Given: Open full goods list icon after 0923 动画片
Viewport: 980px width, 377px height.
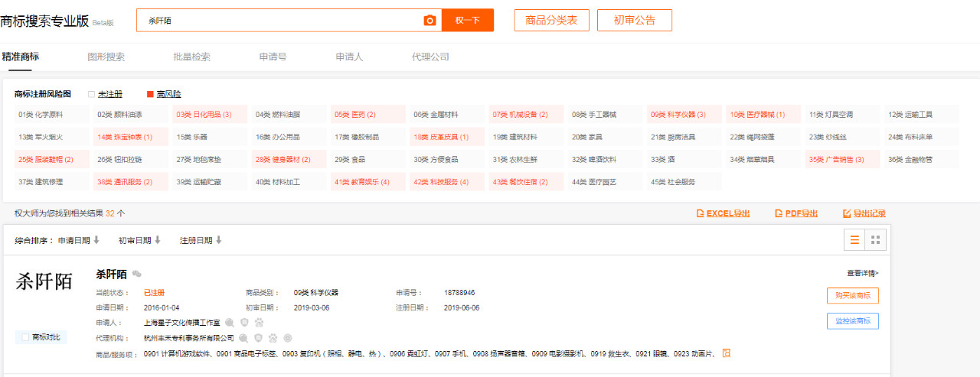Looking at the screenshot, I should [x=727, y=353].
